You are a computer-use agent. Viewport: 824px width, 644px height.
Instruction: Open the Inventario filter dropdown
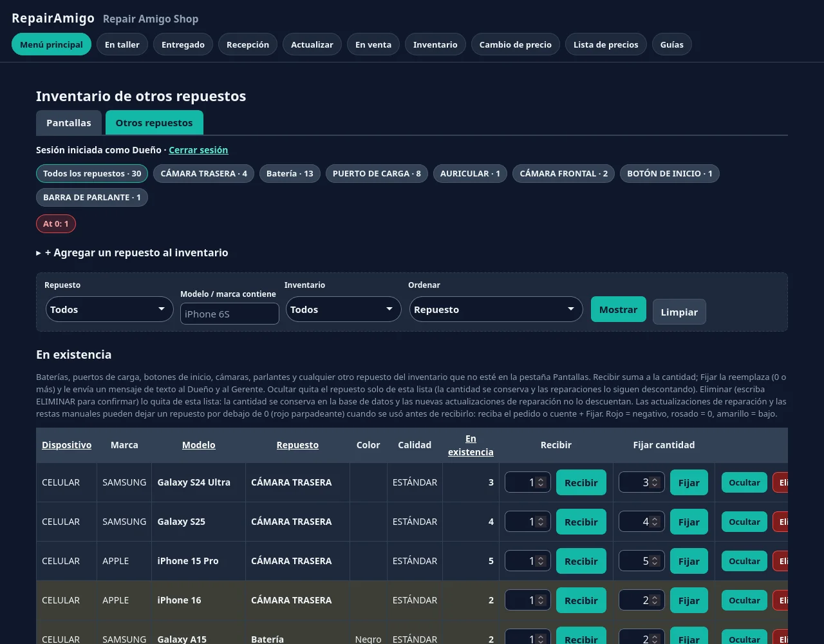coord(344,309)
